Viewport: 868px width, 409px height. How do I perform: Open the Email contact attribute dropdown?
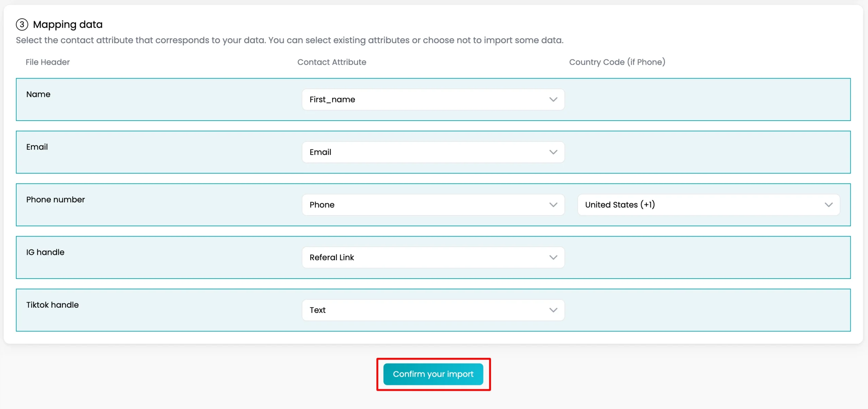click(433, 152)
